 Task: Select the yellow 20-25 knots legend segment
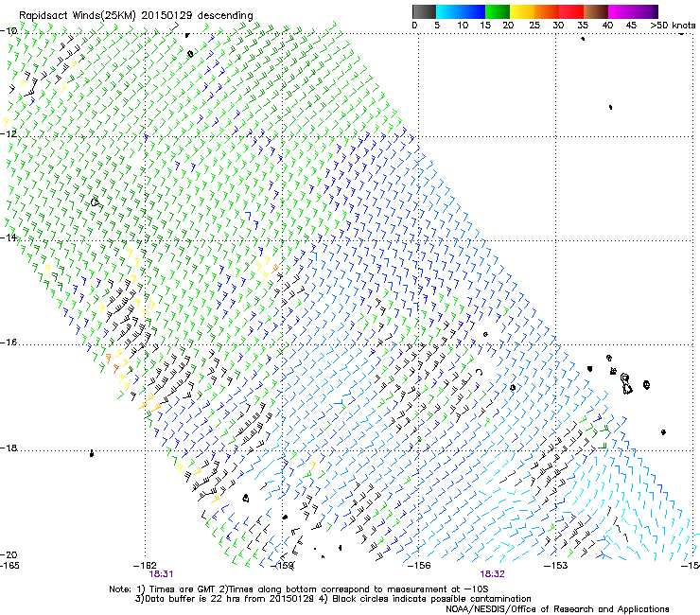(522, 11)
